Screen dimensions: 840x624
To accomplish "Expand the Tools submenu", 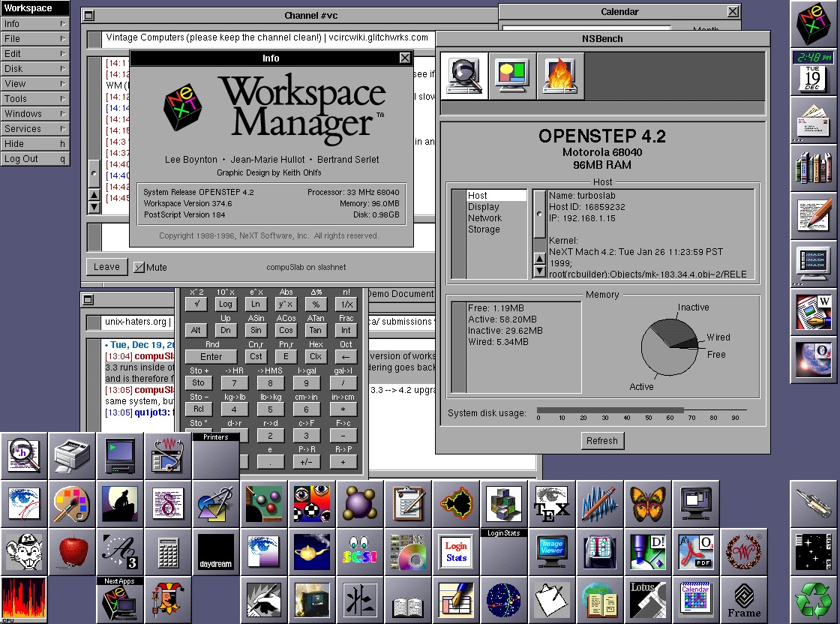I will click(x=34, y=99).
